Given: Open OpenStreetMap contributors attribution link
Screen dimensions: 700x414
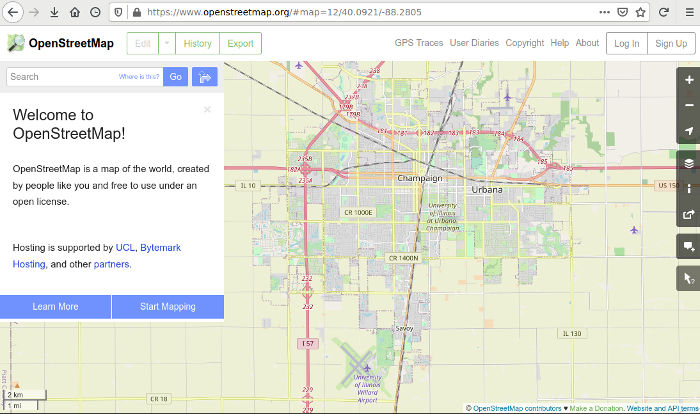Looking at the screenshot, I should (x=517, y=408).
